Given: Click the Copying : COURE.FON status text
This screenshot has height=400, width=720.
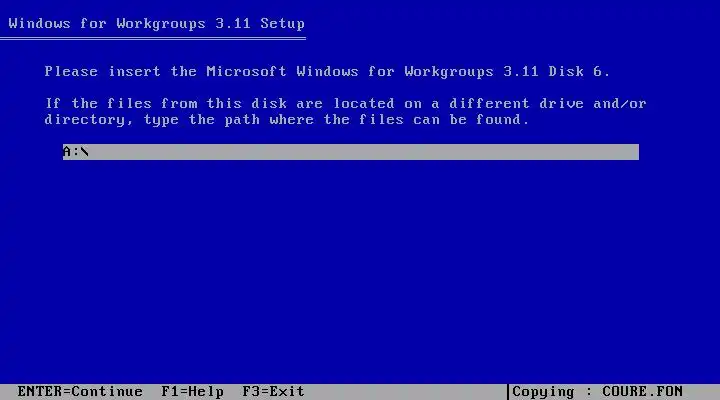Looking at the screenshot, I should (x=597, y=392).
